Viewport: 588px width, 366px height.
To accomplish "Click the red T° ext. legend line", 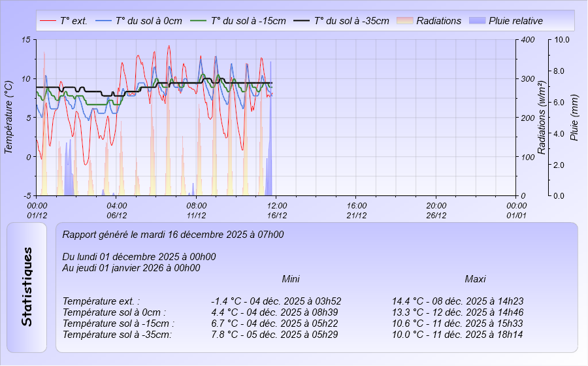I will click(48, 21).
